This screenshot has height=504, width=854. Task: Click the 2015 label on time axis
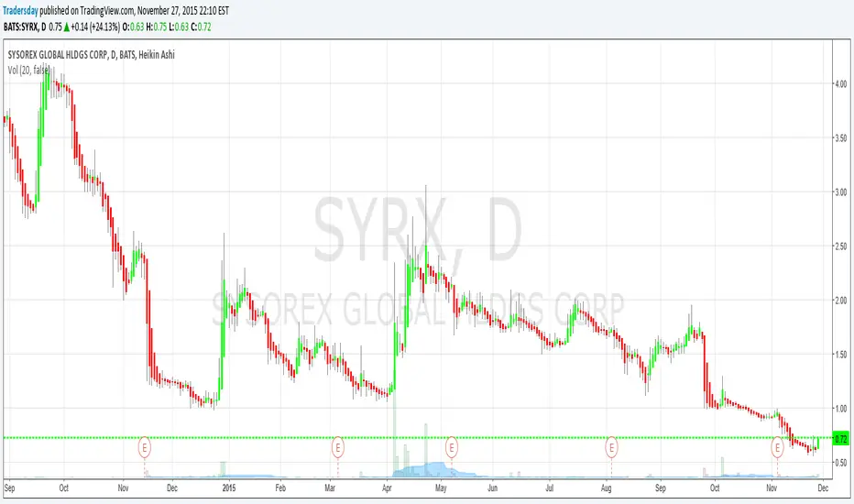(229, 488)
